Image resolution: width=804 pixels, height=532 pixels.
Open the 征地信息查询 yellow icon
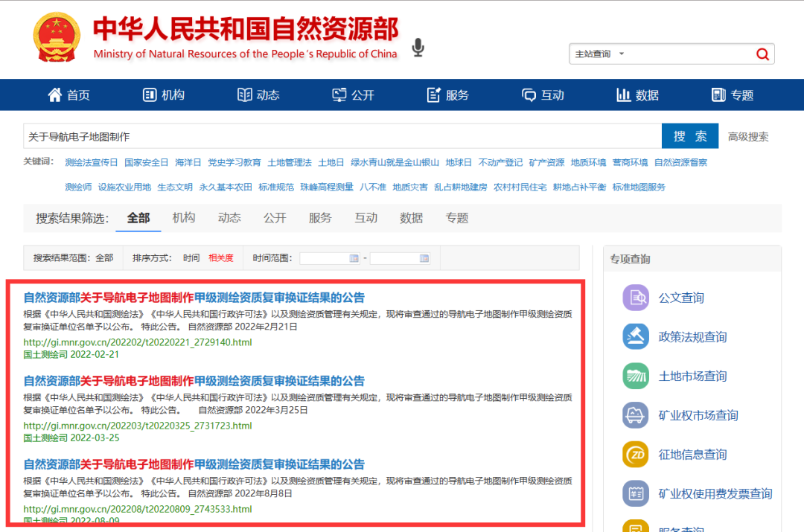[x=635, y=455]
